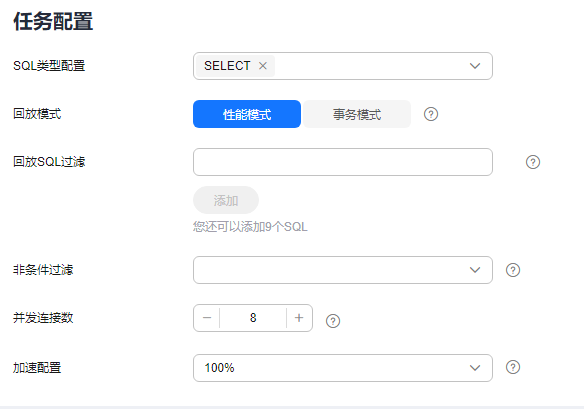Show help for 加速配置
The width and height of the screenshot is (584, 409).
pos(512,367)
